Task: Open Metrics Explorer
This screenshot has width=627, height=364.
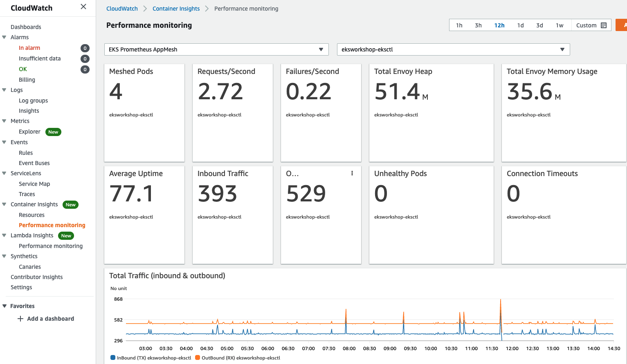Action: point(29,132)
